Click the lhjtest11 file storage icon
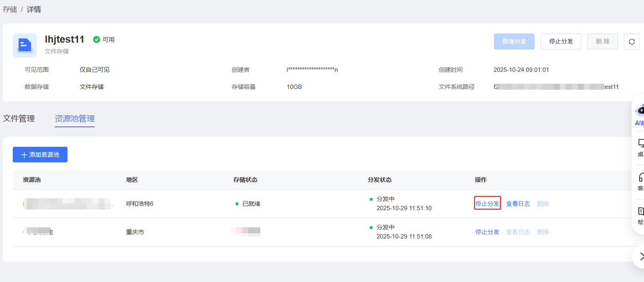The width and height of the screenshot is (644, 282). pyautogui.click(x=25, y=45)
